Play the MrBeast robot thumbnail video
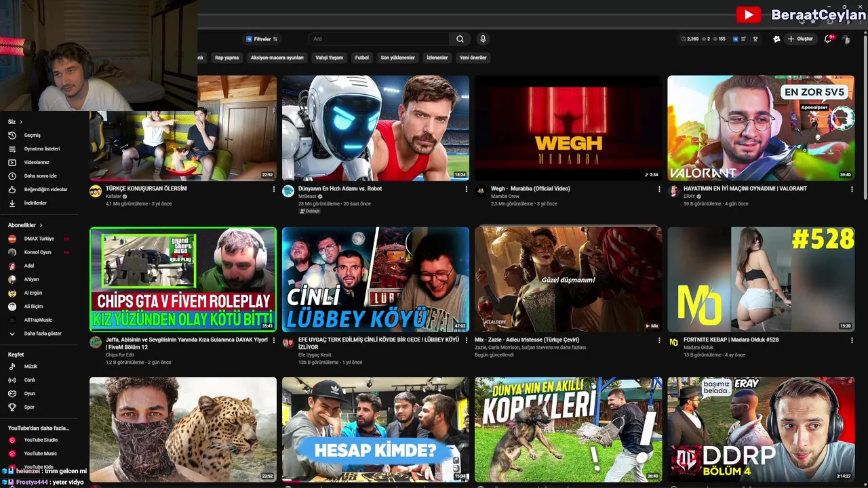 (x=376, y=127)
